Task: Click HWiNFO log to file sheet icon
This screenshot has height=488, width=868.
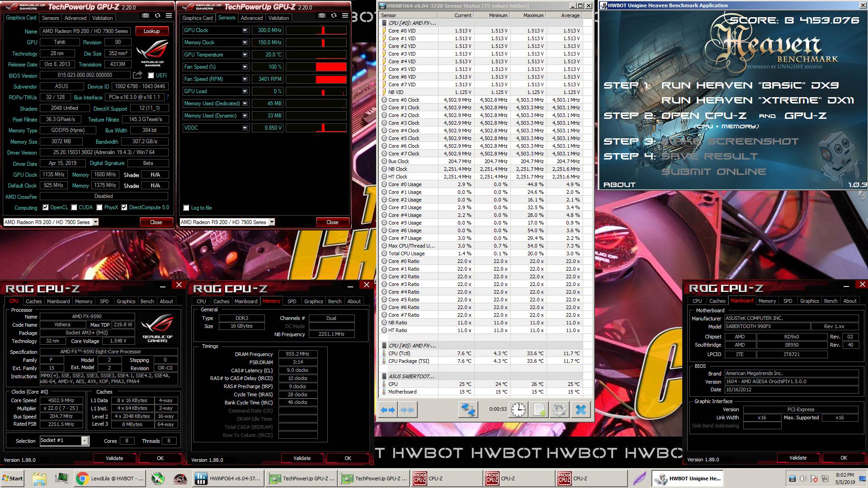Action: 539,409
